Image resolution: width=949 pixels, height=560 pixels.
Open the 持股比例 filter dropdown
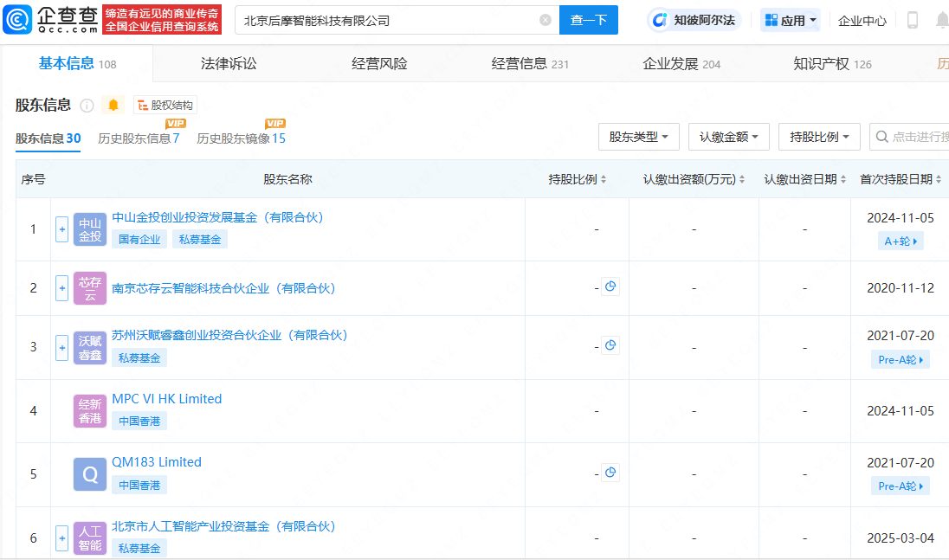(x=819, y=137)
